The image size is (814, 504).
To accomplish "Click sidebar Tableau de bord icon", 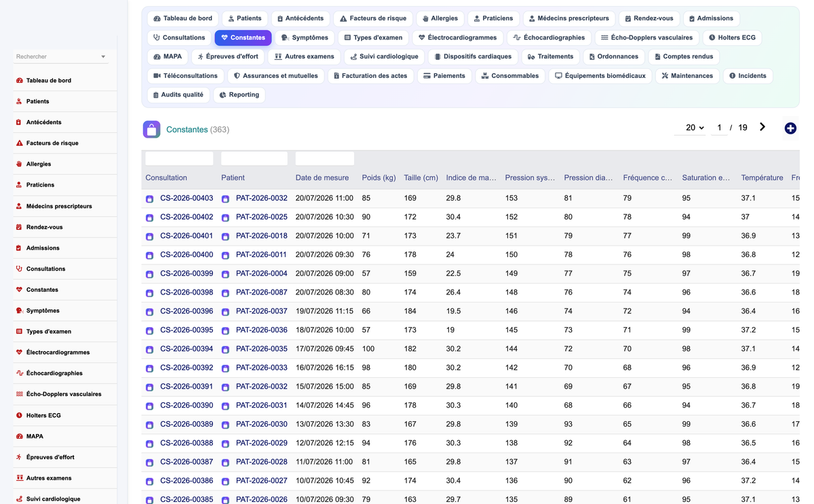I will (x=19, y=81).
